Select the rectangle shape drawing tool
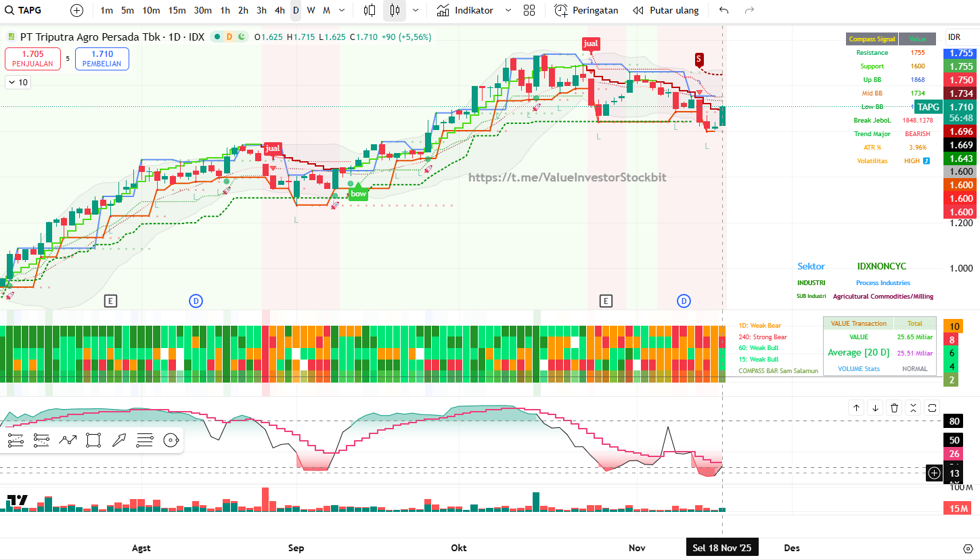 [93, 441]
